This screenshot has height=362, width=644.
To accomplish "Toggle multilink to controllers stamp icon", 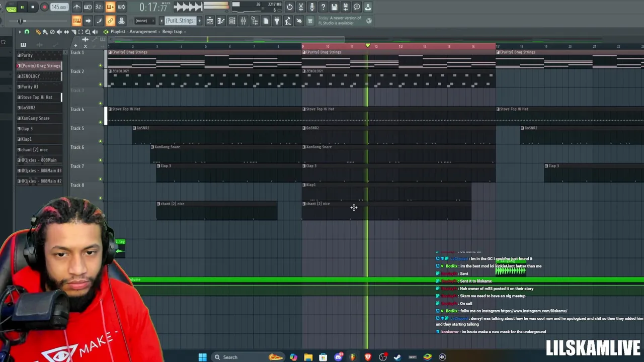I will click(x=121, y=21).
